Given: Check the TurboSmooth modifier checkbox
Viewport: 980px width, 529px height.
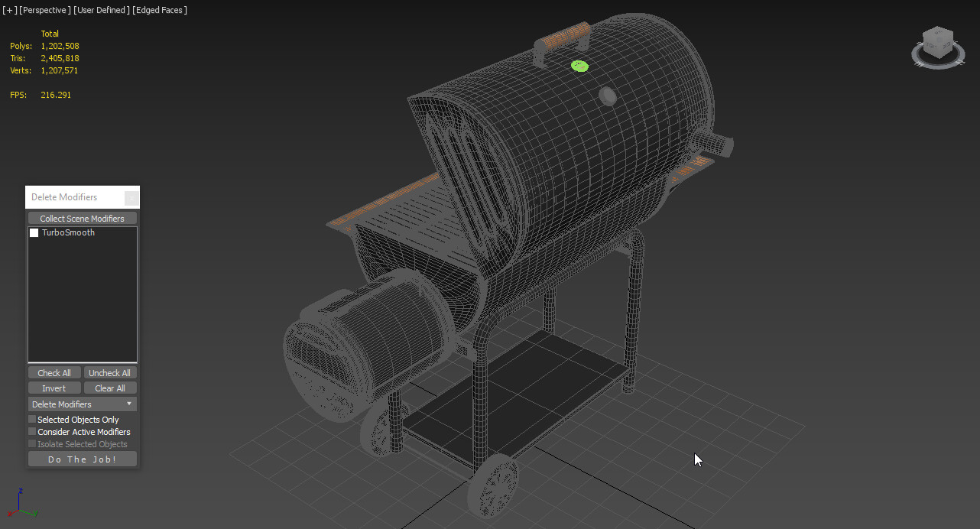Looking at the screenshot, I should (x=34, y=232).
